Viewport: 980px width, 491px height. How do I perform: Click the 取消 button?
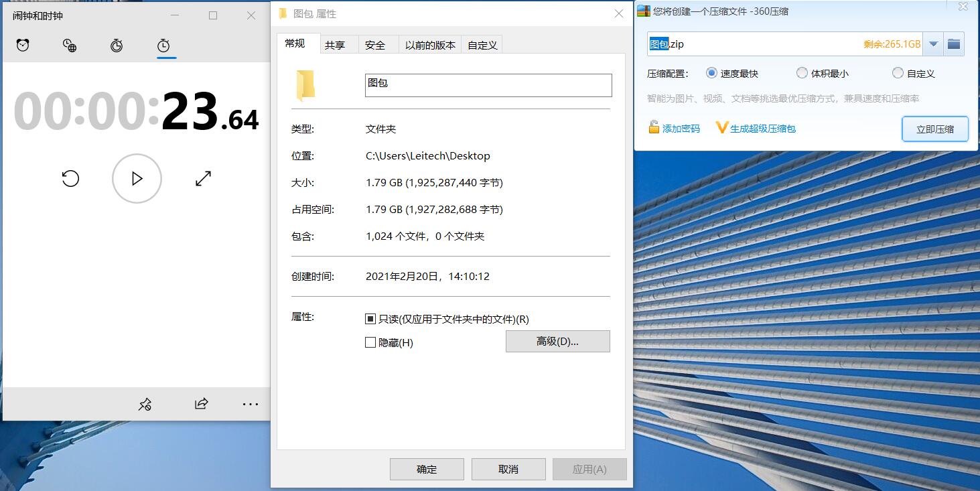tap(508, 469)
